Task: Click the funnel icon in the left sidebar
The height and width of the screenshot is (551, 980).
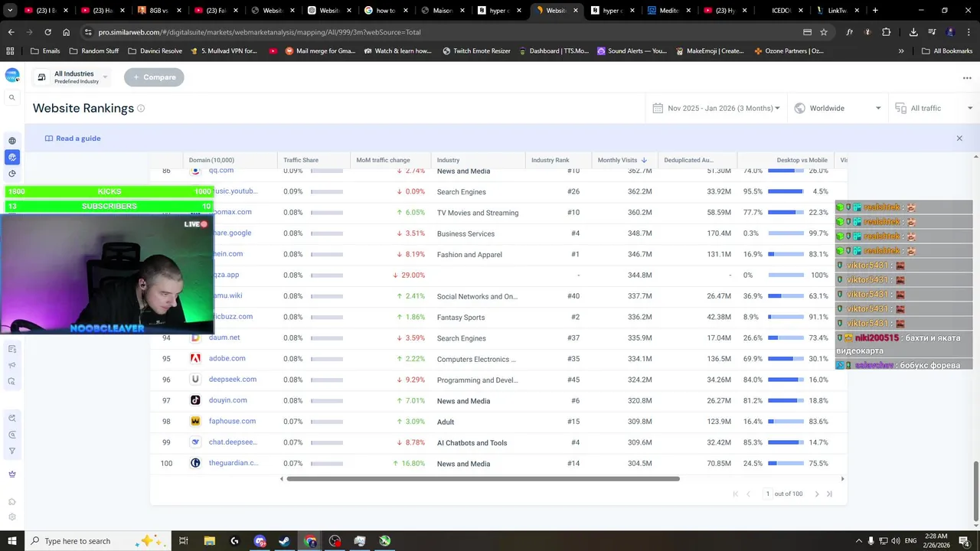Action: pyautogui.click(x=11, y=452)
